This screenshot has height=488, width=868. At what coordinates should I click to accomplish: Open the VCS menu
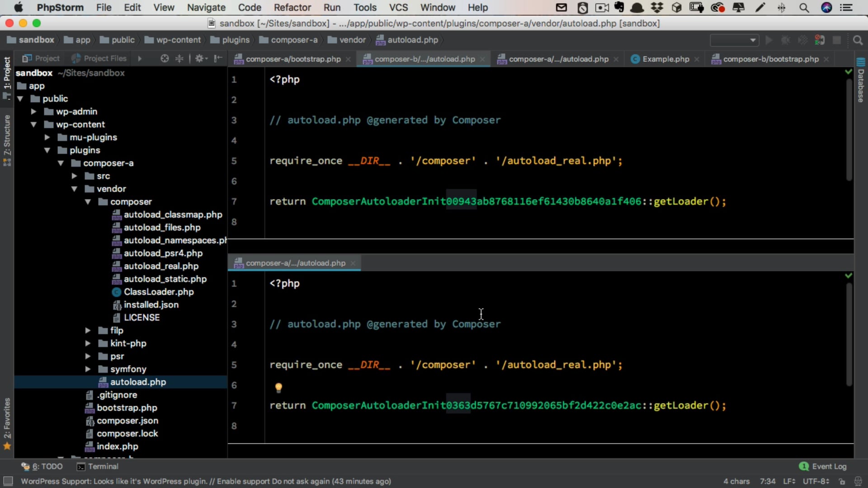point(398,7)
